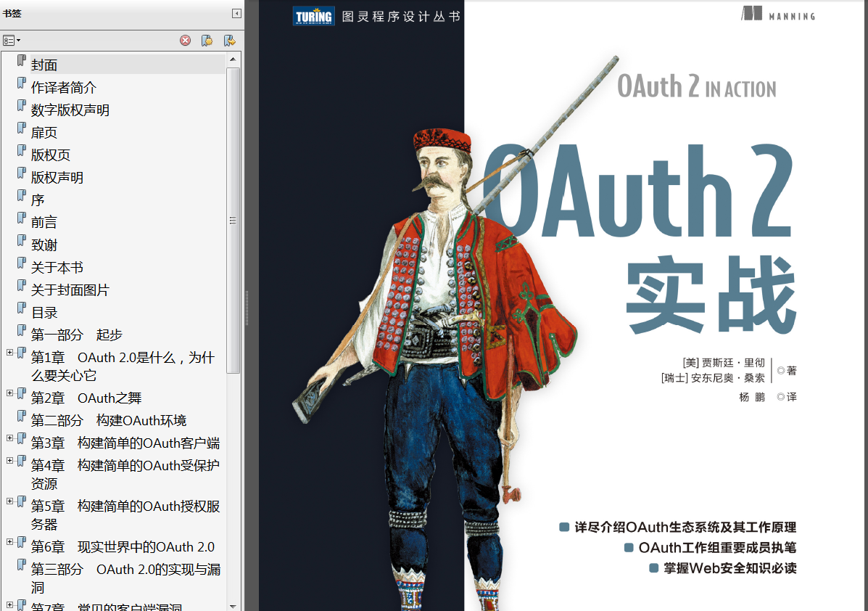Image resolution: width=868 pixels, height=611 pixels.
Task: Click bookmark icon beside 关于本书
Action: (x=22, y=263)
